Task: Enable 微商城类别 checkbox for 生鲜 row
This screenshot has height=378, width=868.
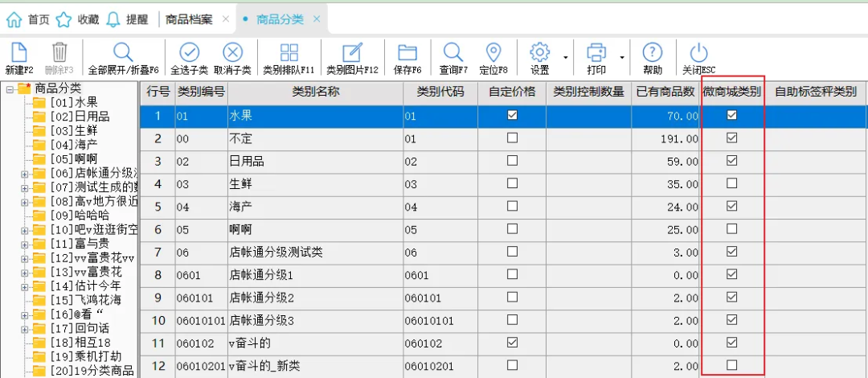Action: (x=731, y=183)
